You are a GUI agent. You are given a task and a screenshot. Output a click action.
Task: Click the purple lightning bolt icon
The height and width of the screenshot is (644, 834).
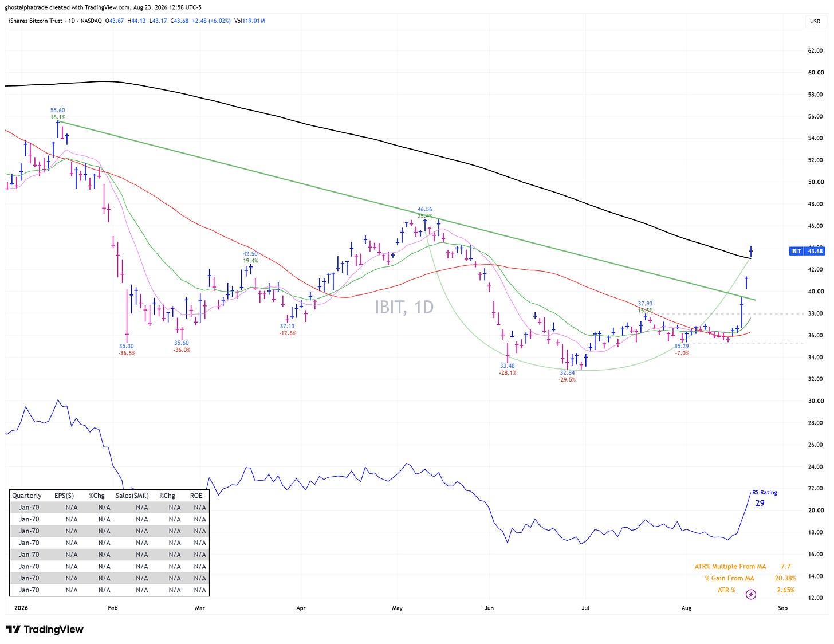click(751, 595)
